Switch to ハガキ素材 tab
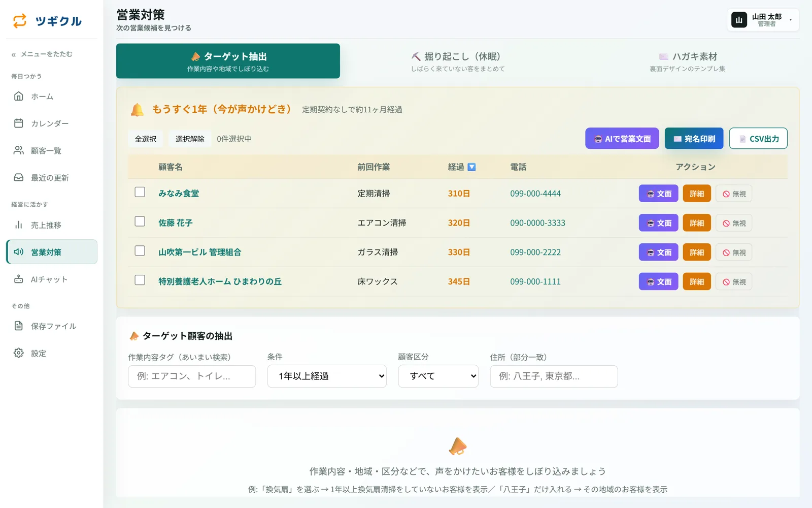Viewport: 812px width, 508px height. 688,61
